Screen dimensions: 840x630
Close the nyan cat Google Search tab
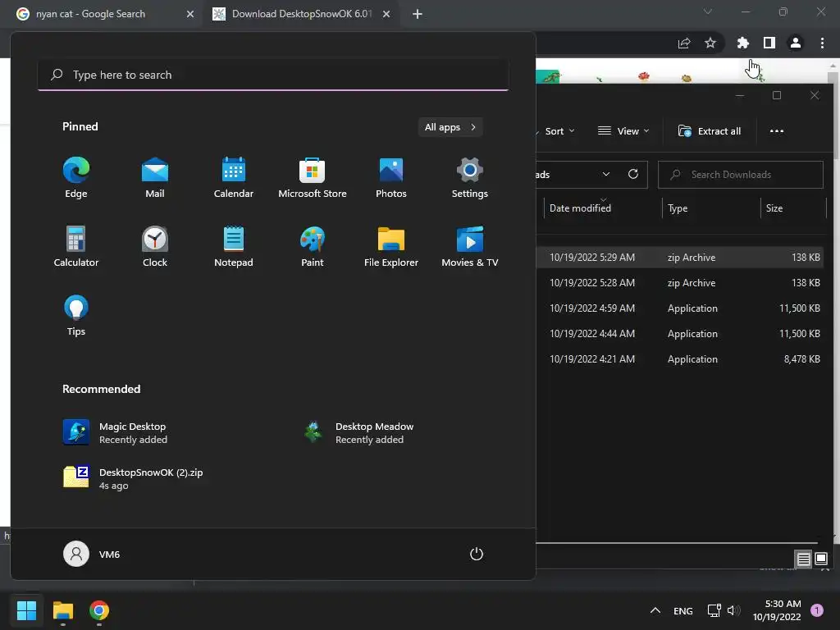coord(190,14)
